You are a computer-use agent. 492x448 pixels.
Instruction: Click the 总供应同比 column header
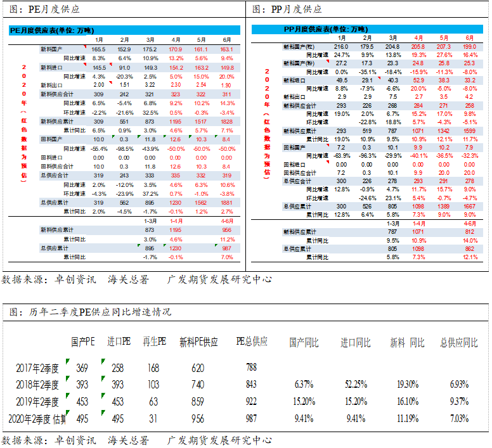[459, 343]
